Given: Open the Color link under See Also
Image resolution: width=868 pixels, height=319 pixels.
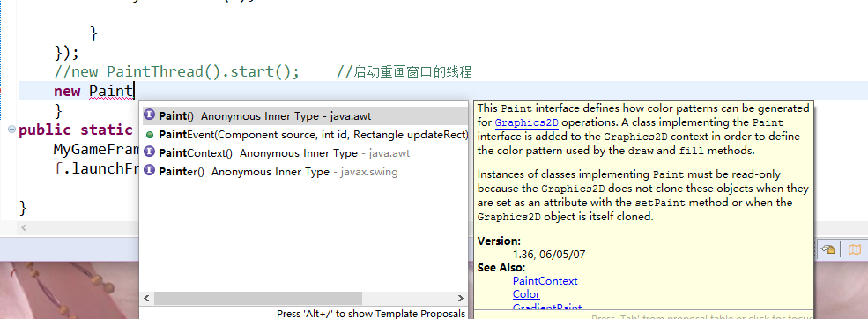Looking at the screenshot, I should click(526, 294).
